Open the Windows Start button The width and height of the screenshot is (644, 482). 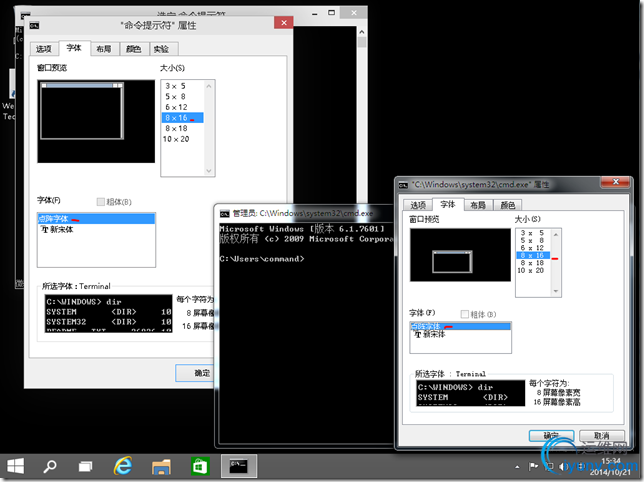(x=16, y=466)
